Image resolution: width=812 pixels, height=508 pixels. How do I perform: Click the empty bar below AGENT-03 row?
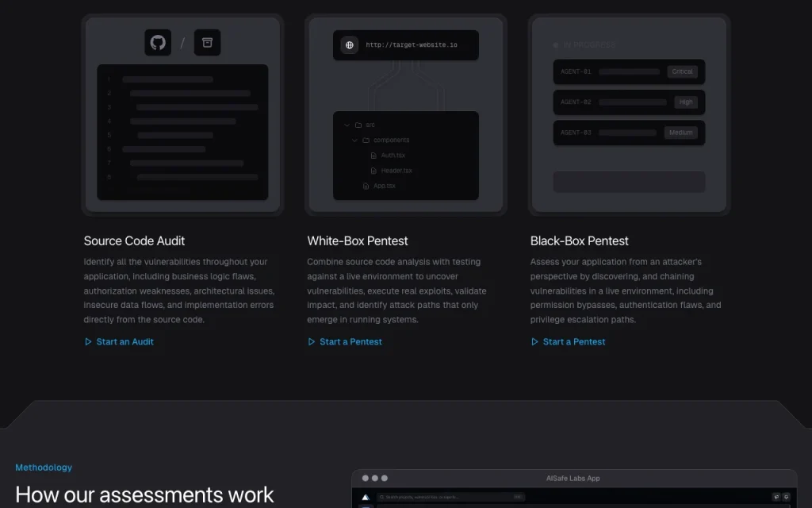(x=629, y=182)
